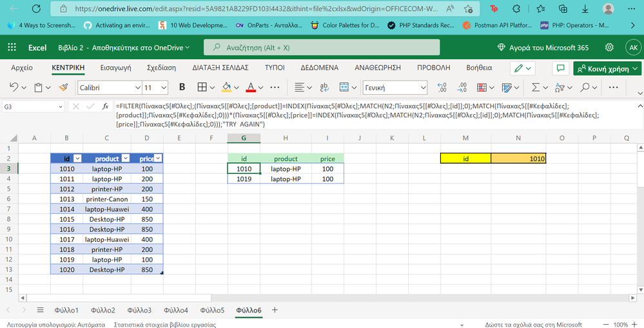Image resolution: width=644 pixels, height=328 pixels.
Task: Open the id column filter dropdown
Action: (77, 159)
